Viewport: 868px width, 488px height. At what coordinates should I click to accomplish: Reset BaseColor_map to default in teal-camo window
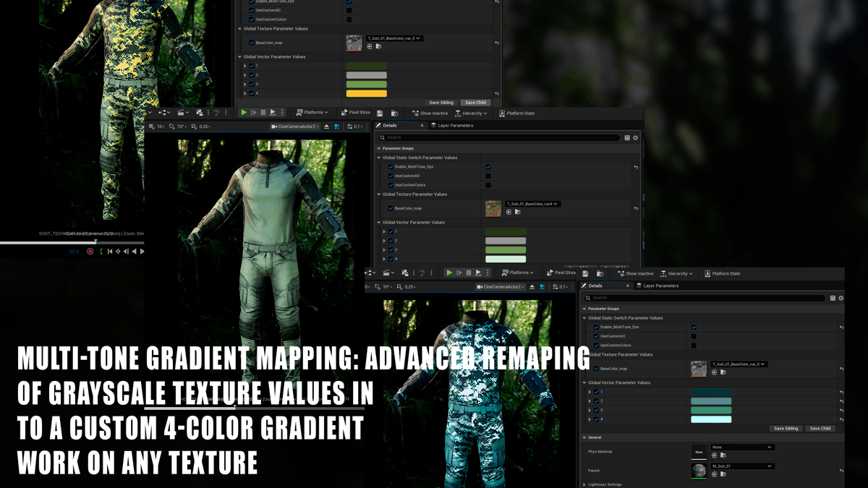pos(841,369)
